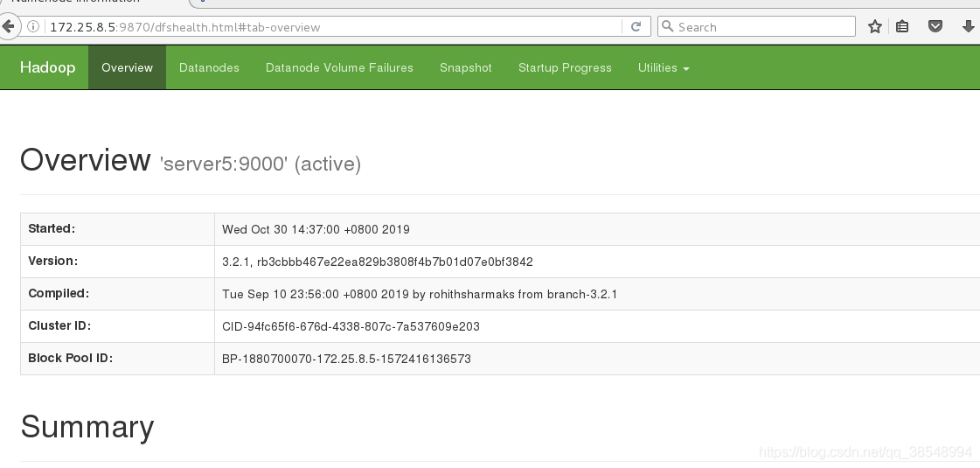Save page to Pocket icon
Viewport: 980px width, 468px height.
tap(935, 26)
